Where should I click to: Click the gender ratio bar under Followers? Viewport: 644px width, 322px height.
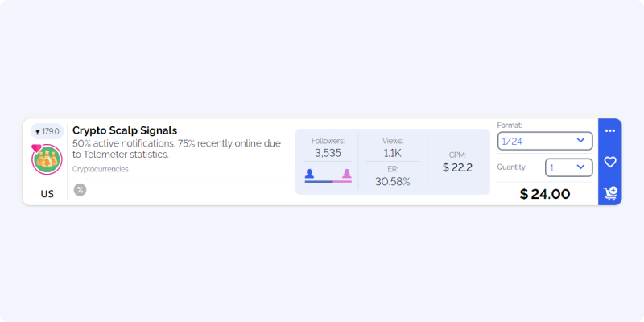pos(328,181)
